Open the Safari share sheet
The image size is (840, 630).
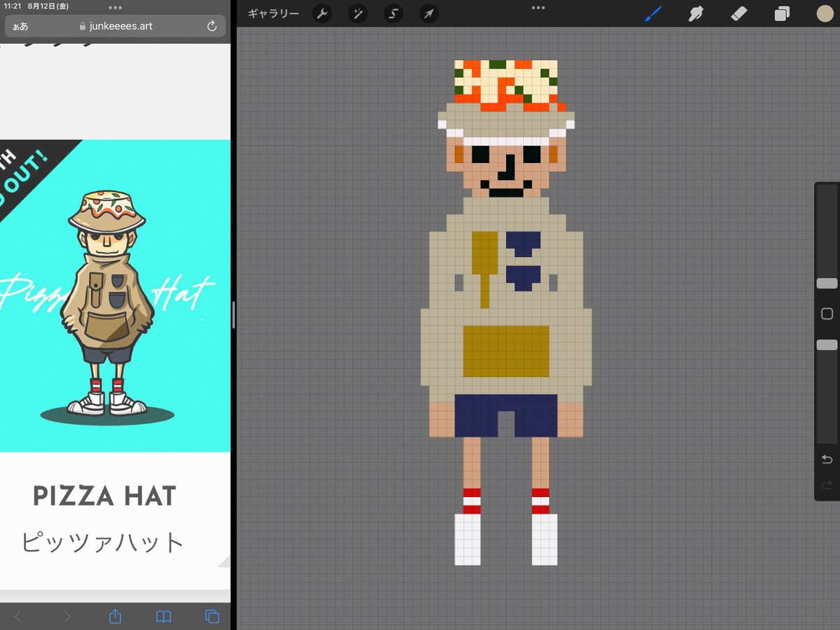tap(115, 616)
